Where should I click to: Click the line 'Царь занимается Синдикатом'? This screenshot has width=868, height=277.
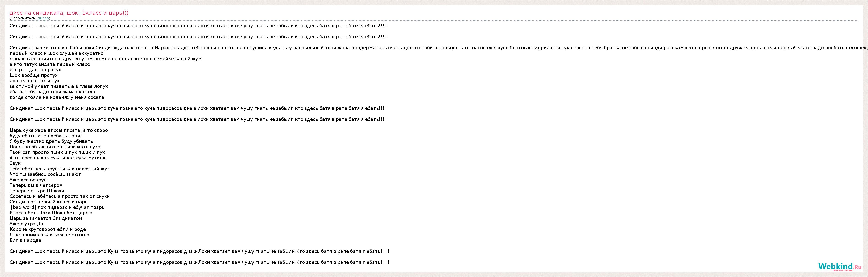click(46, 218)
